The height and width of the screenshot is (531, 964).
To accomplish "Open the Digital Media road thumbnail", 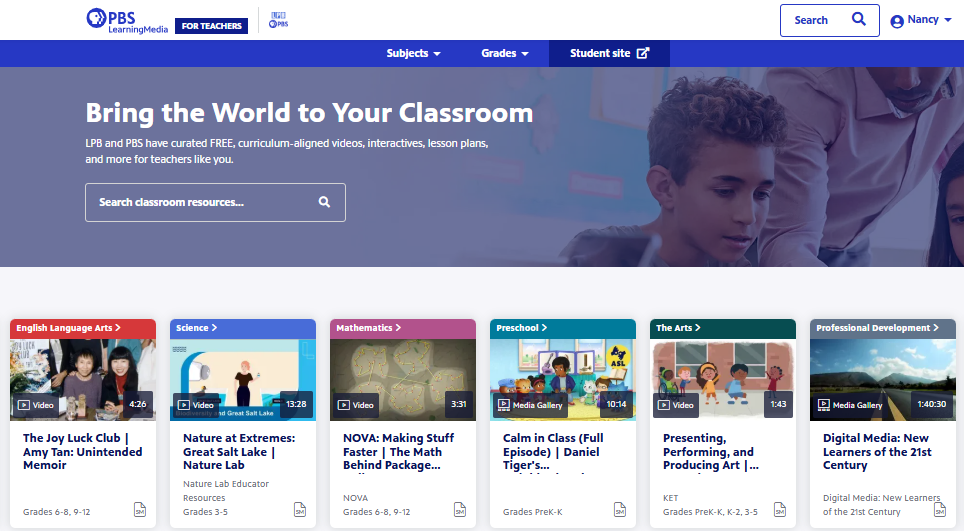I will (882, 380).
